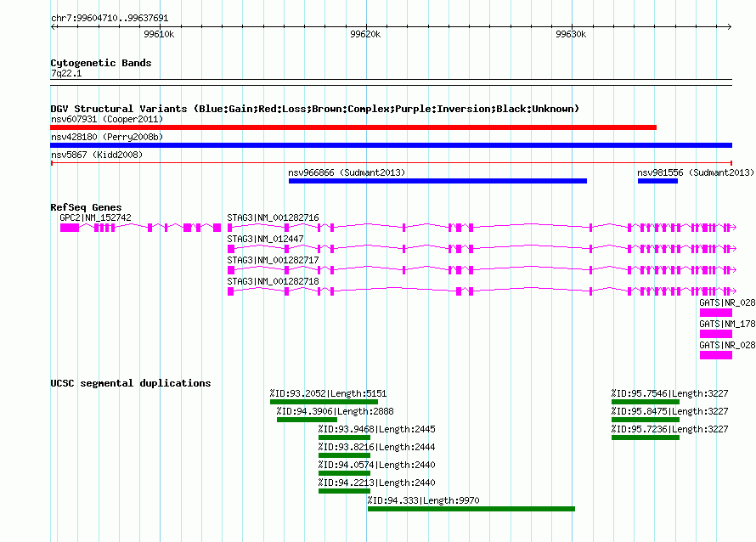This screenshot has height=542, width=756.
Task: Click the STAG3|NM_012447 transcript label
Action: [265, 239]
